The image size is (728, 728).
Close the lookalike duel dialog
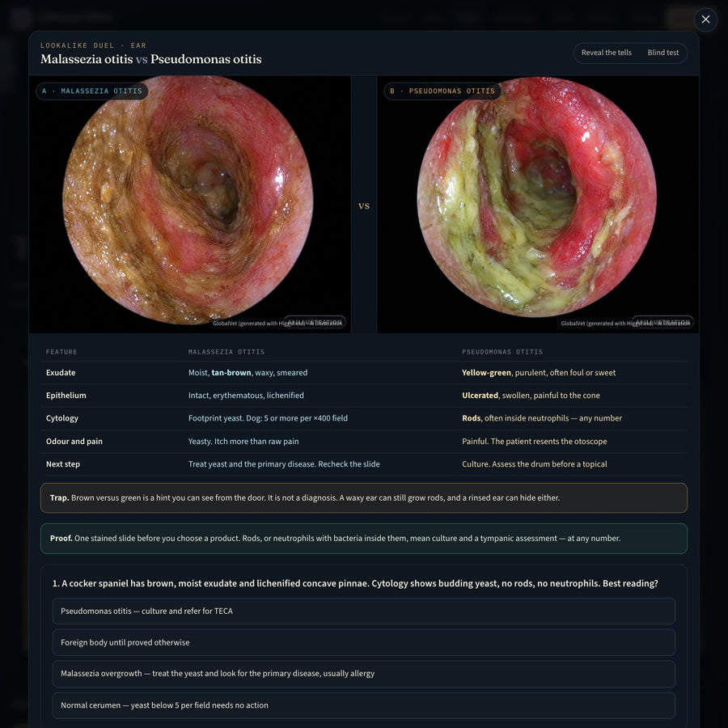tap(705, 19)
